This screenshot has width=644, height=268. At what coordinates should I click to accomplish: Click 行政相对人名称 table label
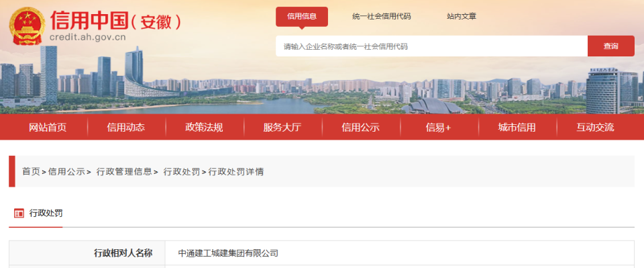click(x=123, y=253)
